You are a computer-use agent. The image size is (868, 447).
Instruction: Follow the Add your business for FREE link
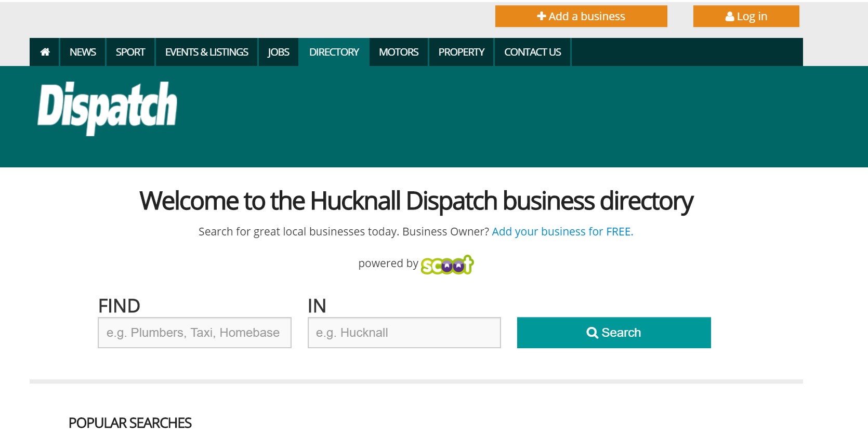(562, 232)
